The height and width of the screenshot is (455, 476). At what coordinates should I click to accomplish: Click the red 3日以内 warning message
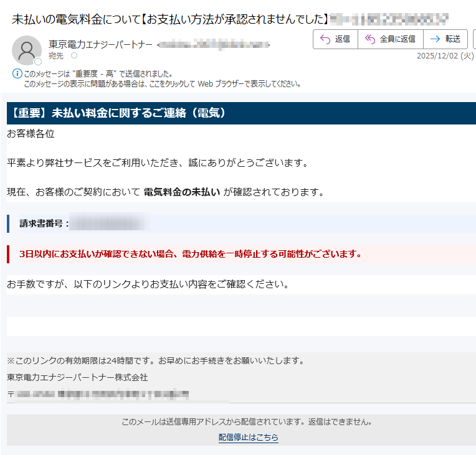tap(191, 254)
